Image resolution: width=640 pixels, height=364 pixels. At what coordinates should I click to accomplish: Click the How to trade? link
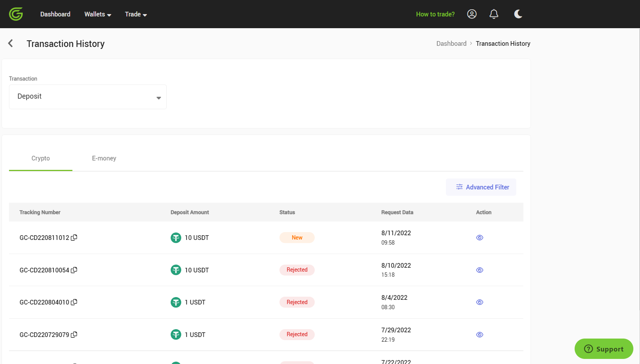point(435,14)
